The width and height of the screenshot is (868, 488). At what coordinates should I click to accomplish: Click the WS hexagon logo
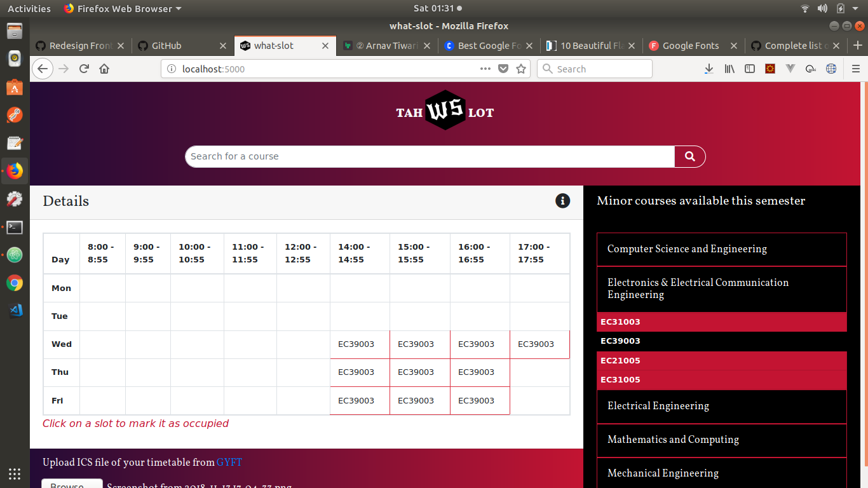[x=445, y=111]
